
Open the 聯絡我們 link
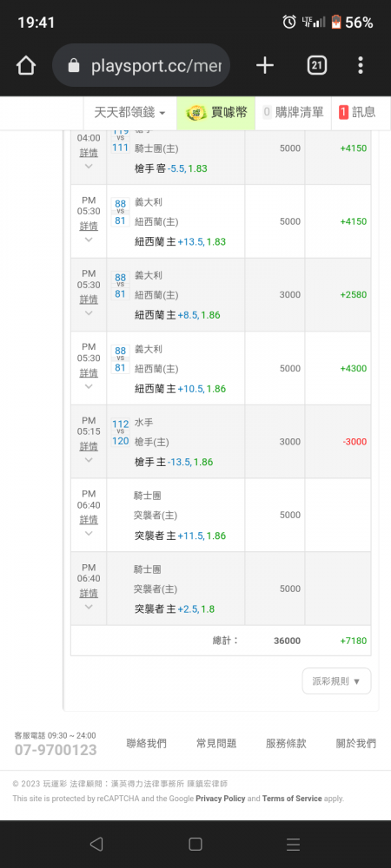146,744
